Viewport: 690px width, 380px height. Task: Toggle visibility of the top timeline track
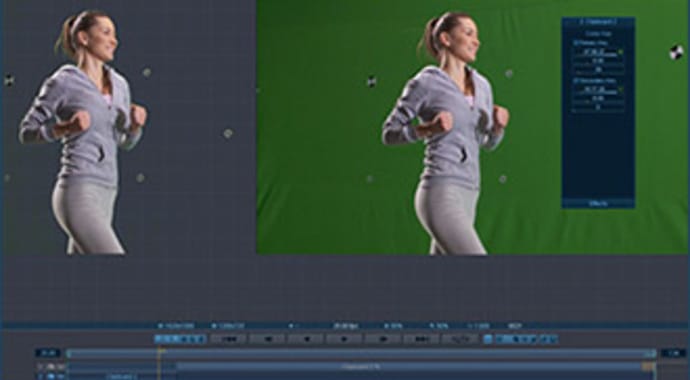point(51,366)
